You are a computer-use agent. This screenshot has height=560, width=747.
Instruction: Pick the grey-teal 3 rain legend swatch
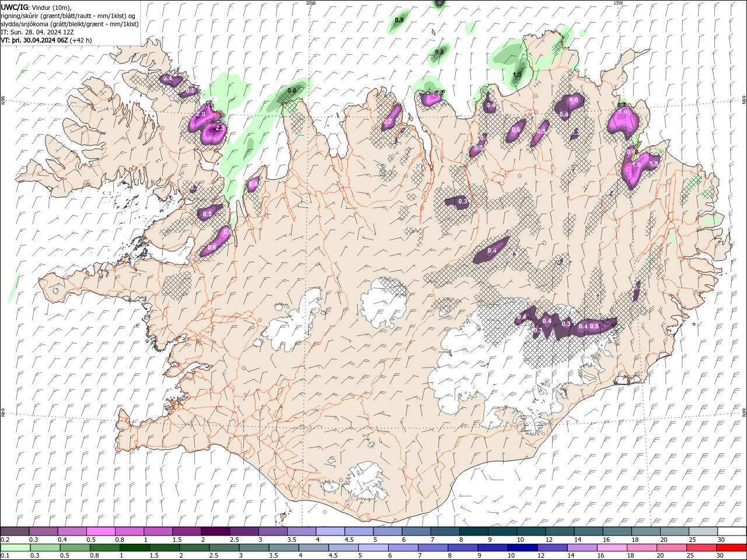pyautogui.click(x=254, y=547)
